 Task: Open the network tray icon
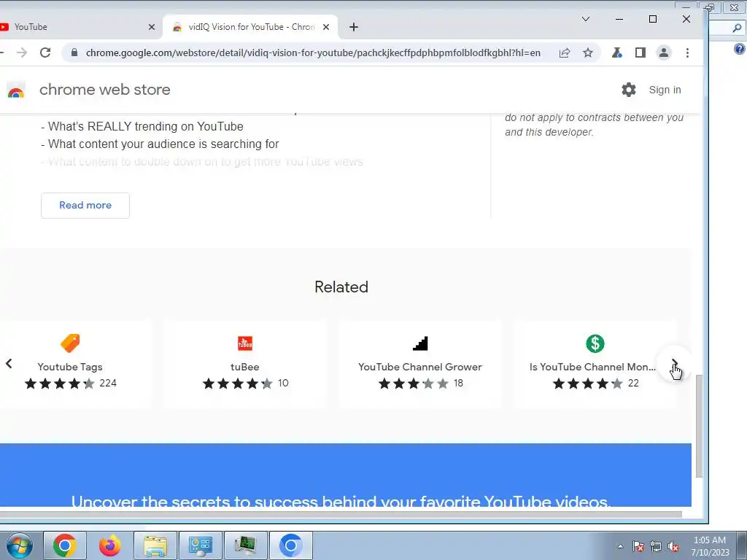click(656, 546)
